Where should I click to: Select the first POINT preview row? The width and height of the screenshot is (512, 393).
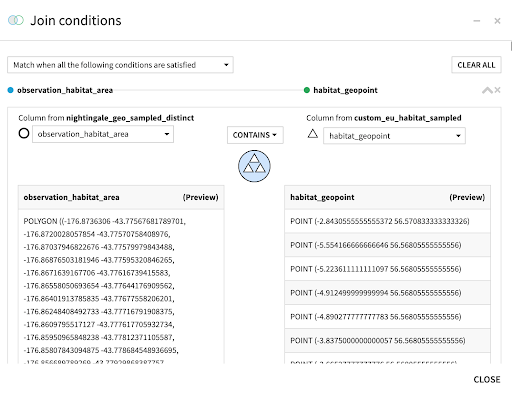tap(387, 221)
